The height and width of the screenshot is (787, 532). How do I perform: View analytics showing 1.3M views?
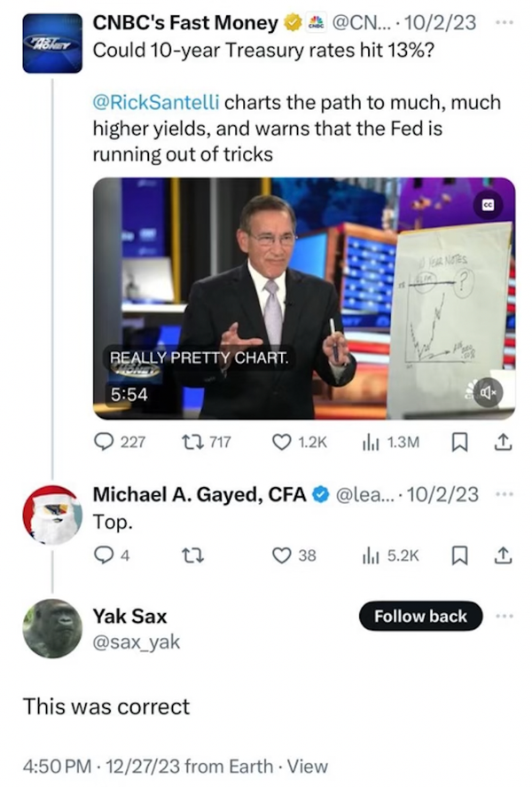click(391, 442)
